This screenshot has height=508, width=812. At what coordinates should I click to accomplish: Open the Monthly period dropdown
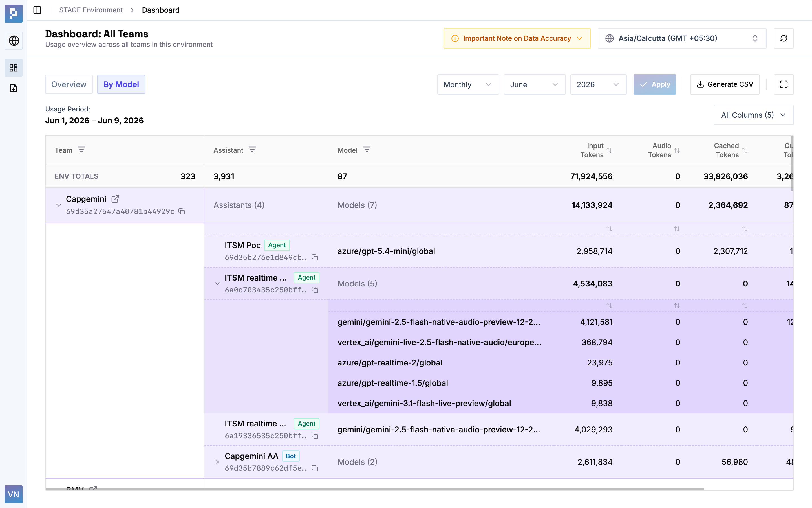click(468, 84)
